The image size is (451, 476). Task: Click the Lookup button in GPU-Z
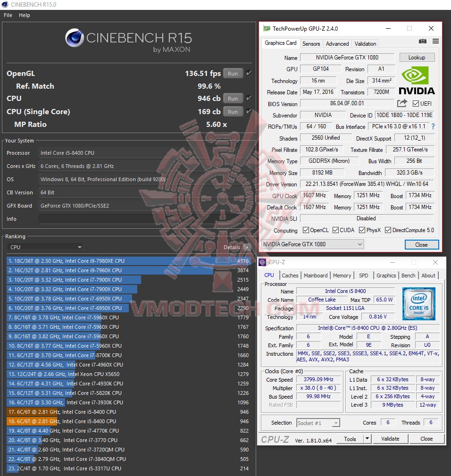tap(417, 58)
